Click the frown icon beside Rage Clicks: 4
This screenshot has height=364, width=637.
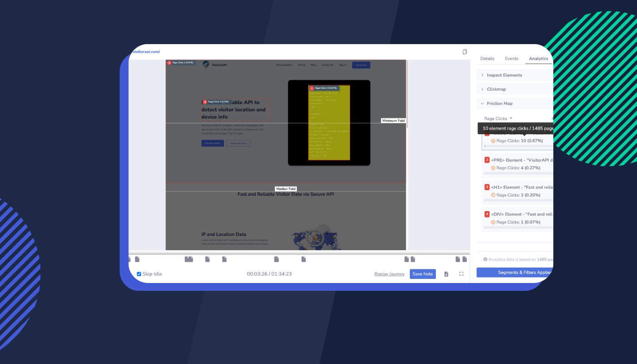[493, 168]
